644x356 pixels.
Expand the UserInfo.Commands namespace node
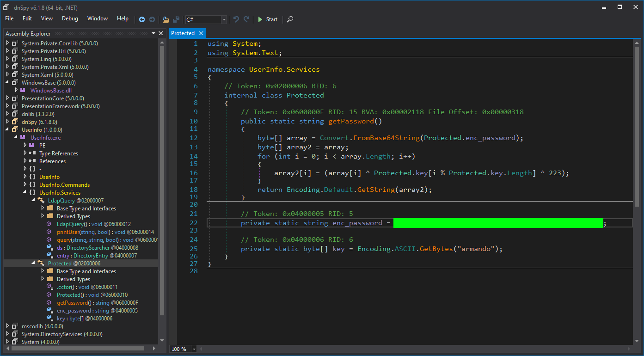tap(25, 184)
